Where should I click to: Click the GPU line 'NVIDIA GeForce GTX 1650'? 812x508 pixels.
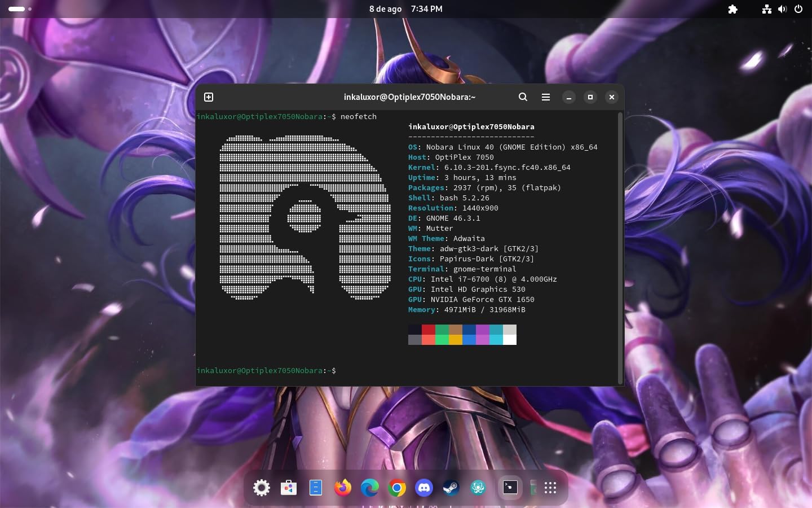point(471,299)
